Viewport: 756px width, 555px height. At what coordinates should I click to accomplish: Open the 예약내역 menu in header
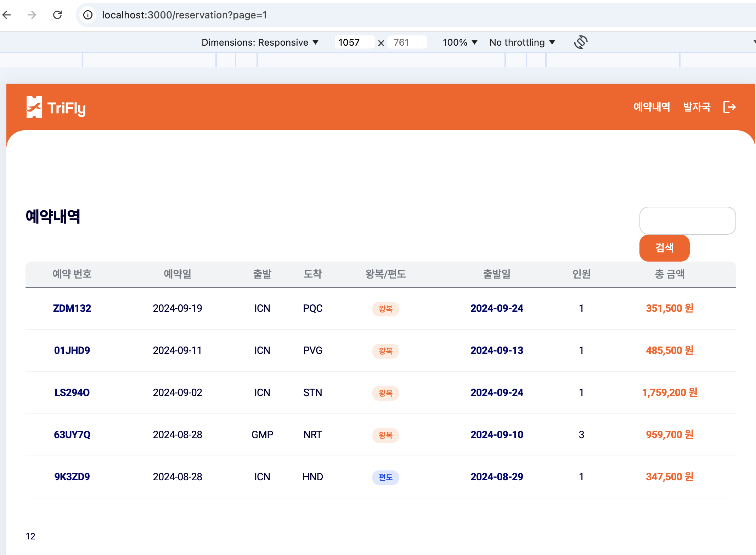651,107
